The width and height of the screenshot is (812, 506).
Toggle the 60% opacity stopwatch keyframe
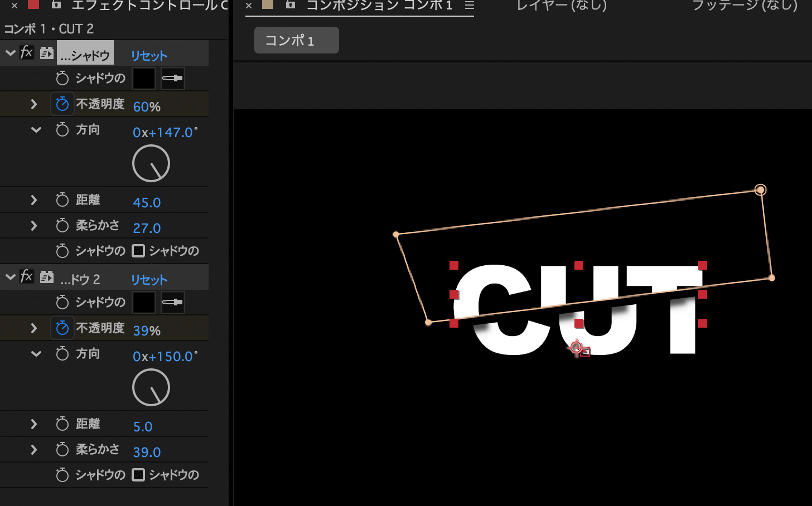tap(62, 104)
